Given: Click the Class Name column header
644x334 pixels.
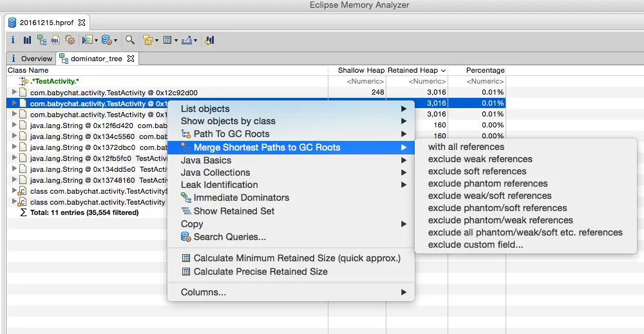Looking at the screenshot, I should coord(167,70).
